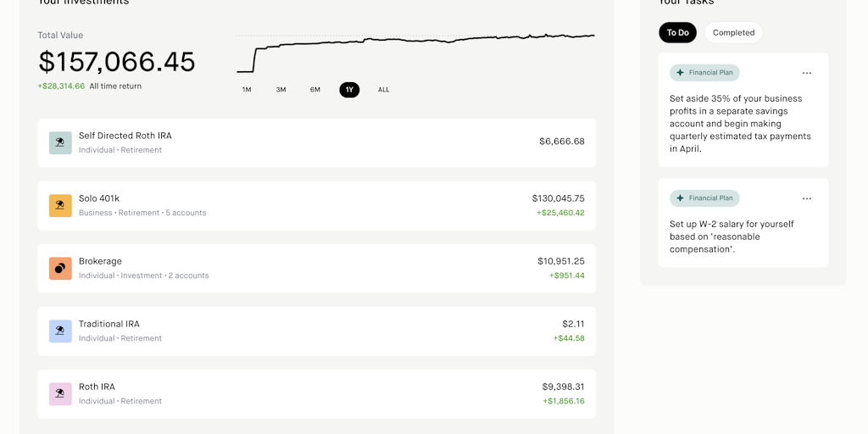Select the 1Y chart time range
868x434 pixels.
349,90
